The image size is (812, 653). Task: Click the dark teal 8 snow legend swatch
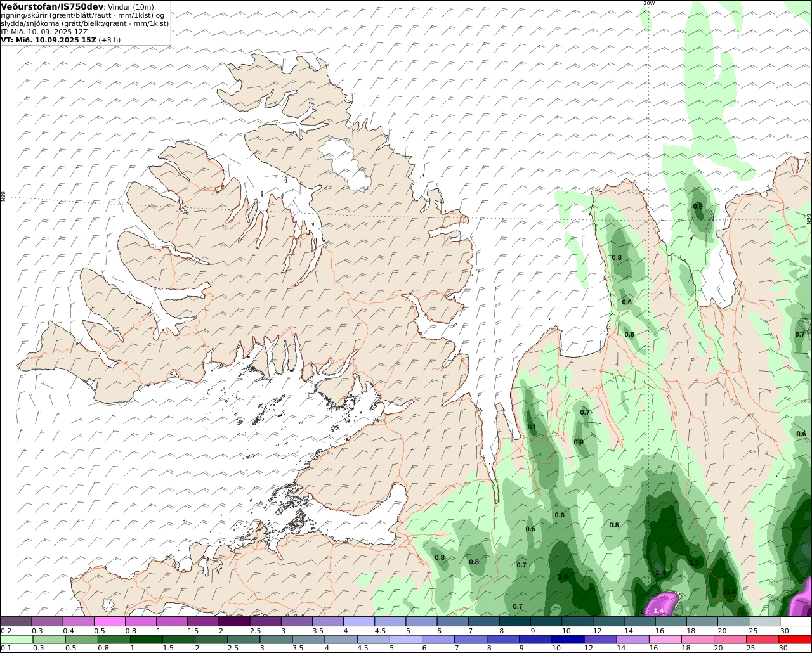pos(515,621)
